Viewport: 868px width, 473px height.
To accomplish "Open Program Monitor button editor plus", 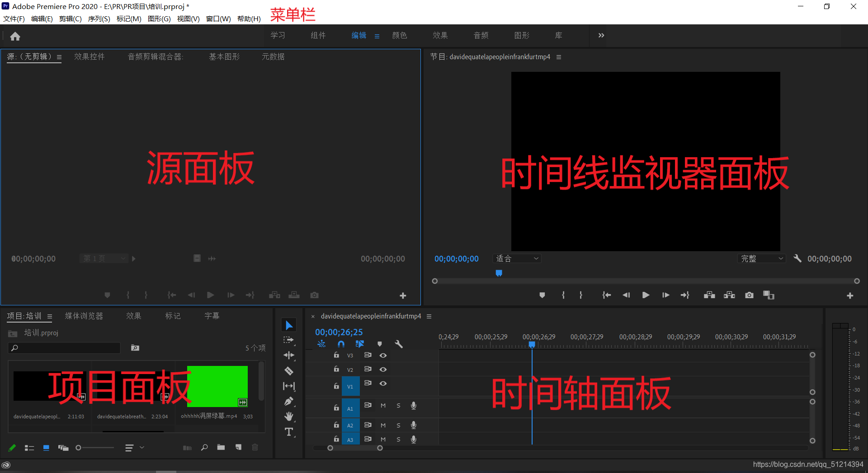I will pos(850,295).
